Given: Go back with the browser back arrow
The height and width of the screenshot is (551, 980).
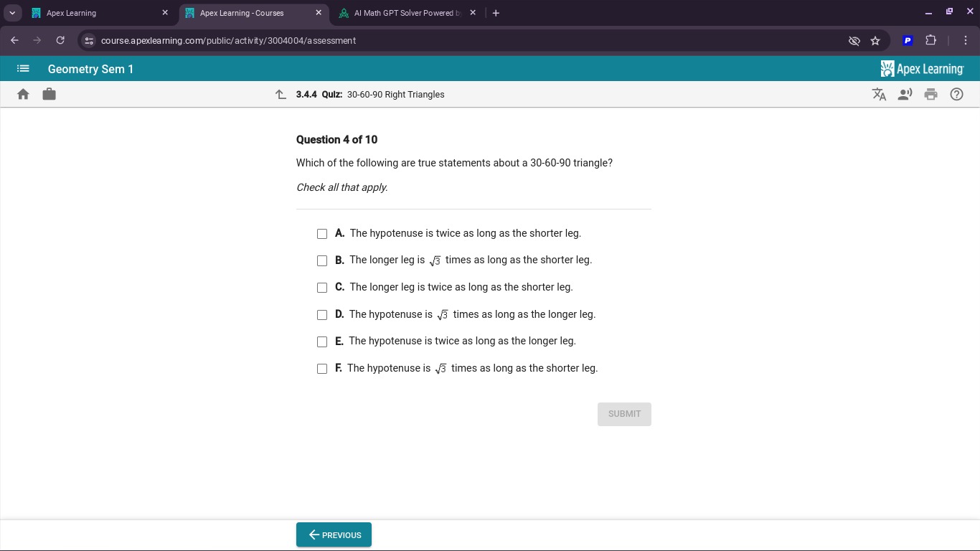Looking at the screenshot, I should pyautogui.click(x=14, y=40).
